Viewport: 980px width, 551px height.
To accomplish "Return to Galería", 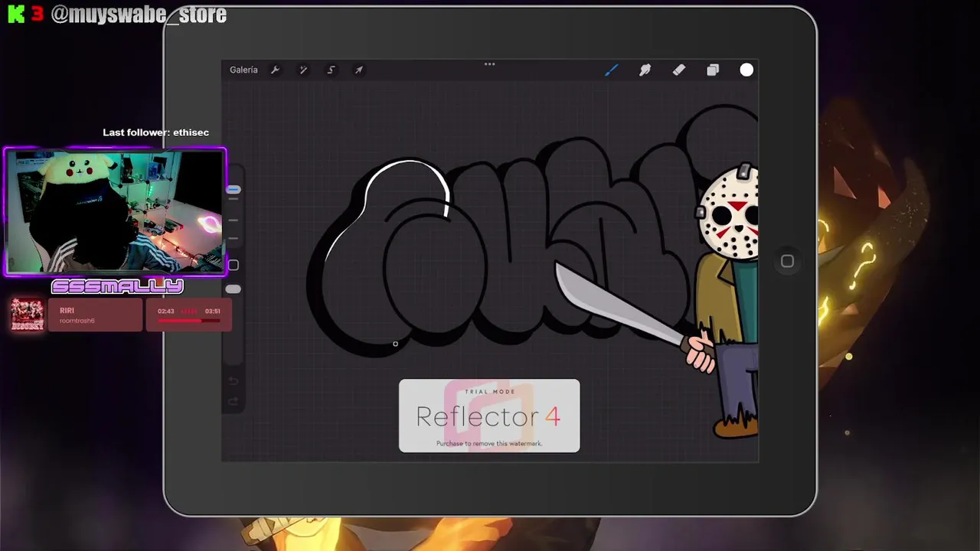I will 243,70.
